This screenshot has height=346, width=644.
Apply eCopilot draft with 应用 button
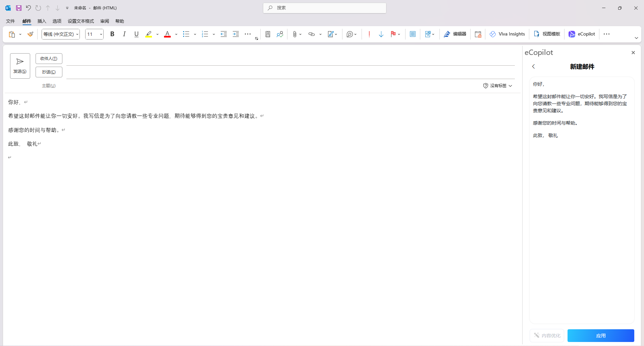pos(601,335)
